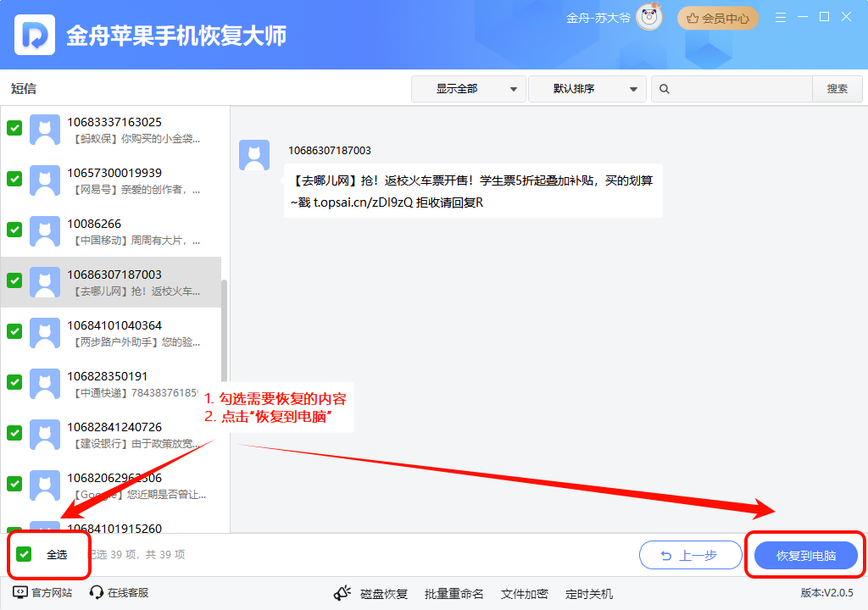Screen dimensions: 868x610
Task: Open message row numbered 10684101915260
Action: pyautogui.click(x=111, y=524)
